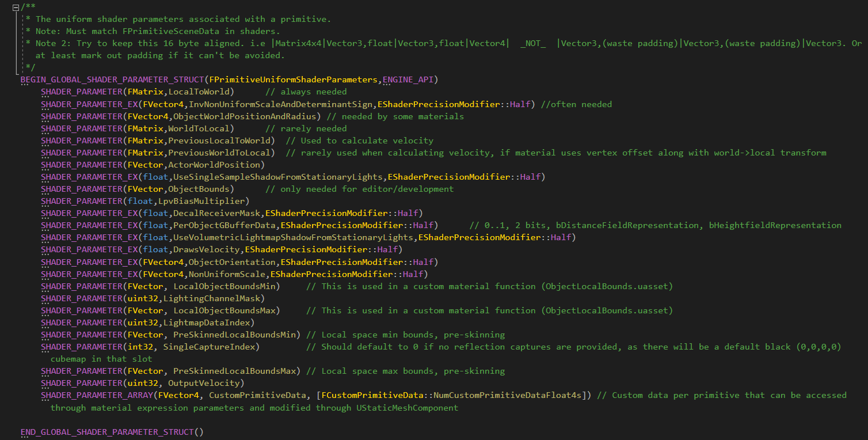Click the PreSkinnedLocalBoundsMax identifier

pyautogui.click(x=234, y=370)
